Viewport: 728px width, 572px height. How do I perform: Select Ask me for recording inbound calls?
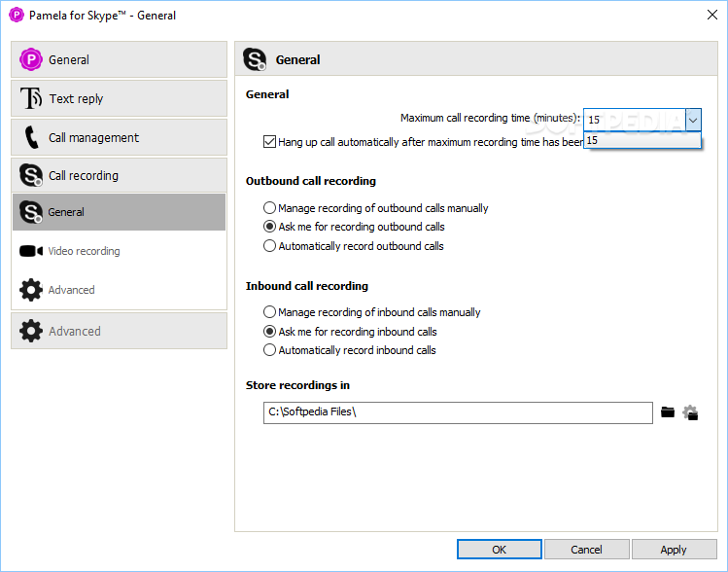(269, 332)
